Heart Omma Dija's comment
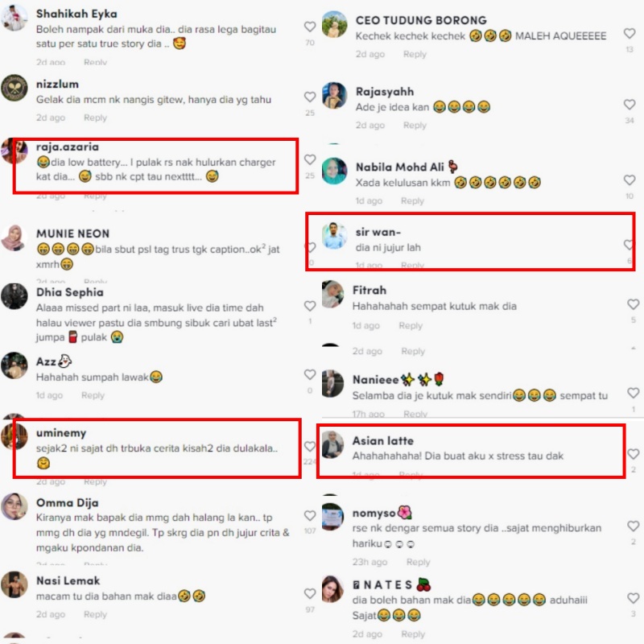Viewport: 644px width, 644px height. [310, 515]
